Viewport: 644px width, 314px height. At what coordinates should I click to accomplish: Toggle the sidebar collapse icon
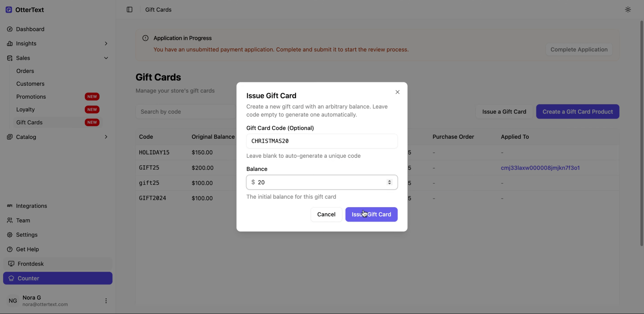pos(129,10)
